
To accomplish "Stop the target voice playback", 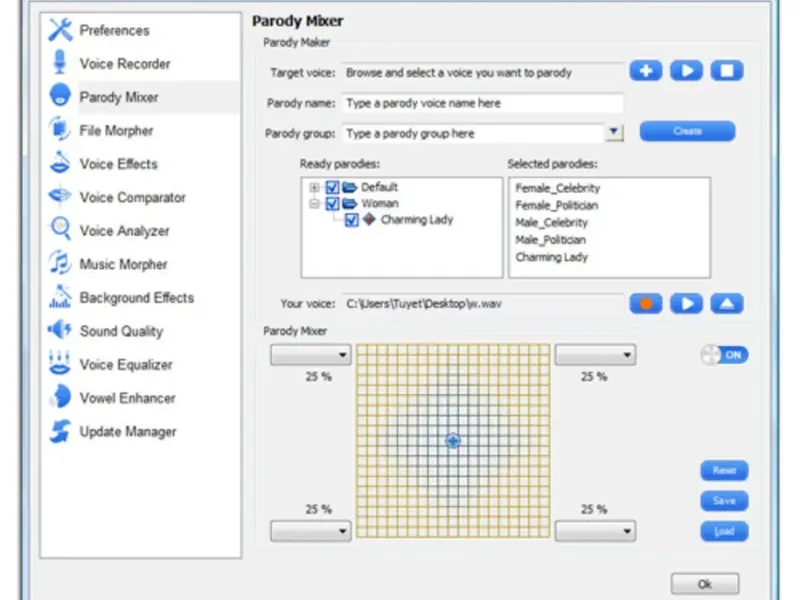I will point(727,71).
